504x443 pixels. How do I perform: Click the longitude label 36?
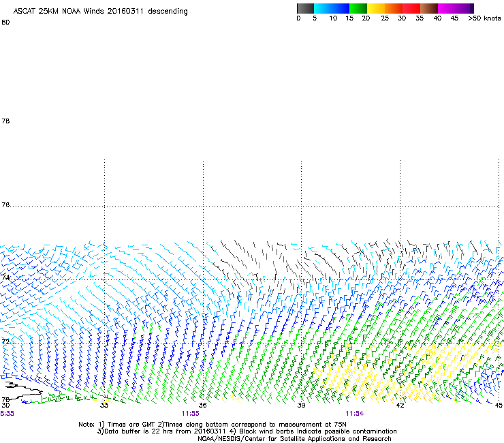202,405
